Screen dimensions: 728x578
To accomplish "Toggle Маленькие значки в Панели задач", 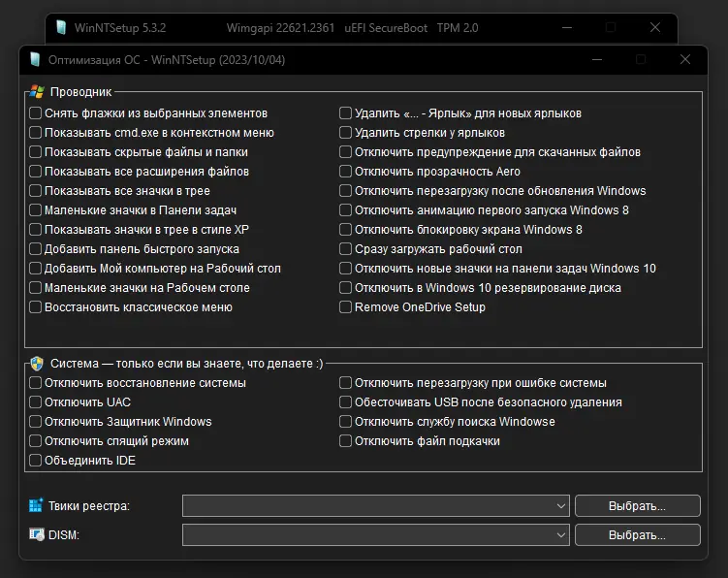I will (35, 210).
